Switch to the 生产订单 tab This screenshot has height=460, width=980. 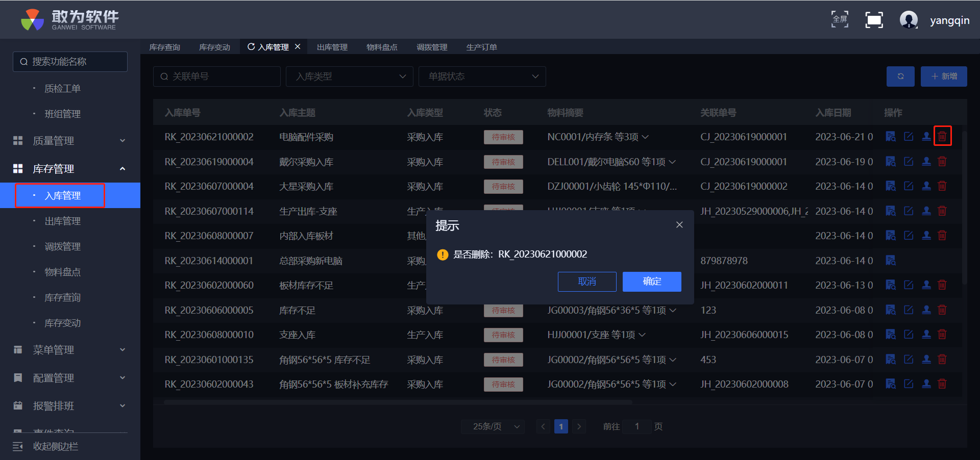(x=481, y=47)
